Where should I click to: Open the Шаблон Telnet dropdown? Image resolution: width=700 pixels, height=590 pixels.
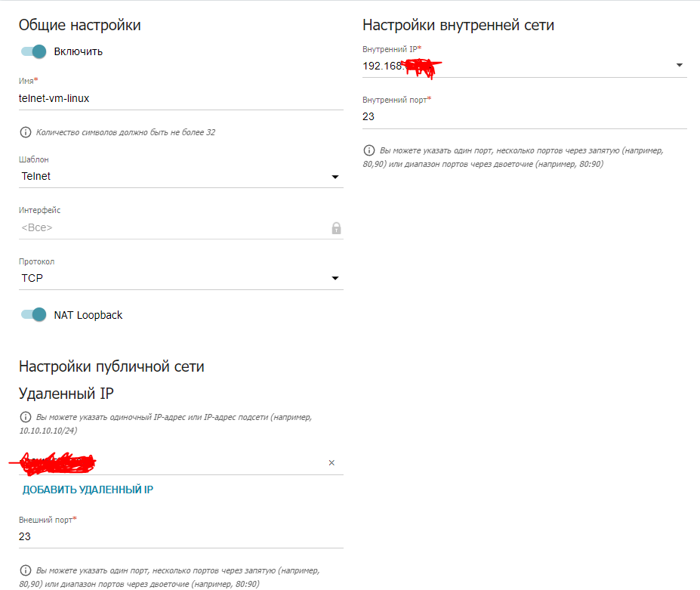(335, 177)
